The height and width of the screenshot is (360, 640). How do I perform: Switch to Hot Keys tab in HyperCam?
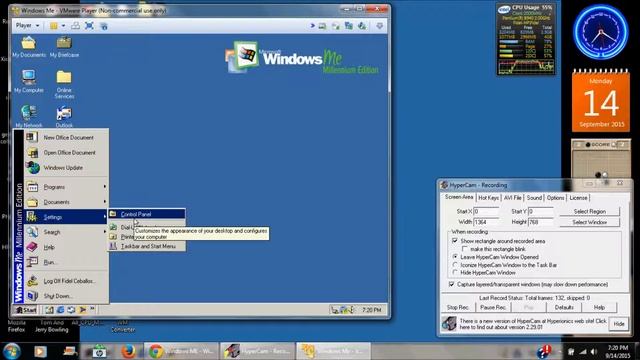pos(489,198)
